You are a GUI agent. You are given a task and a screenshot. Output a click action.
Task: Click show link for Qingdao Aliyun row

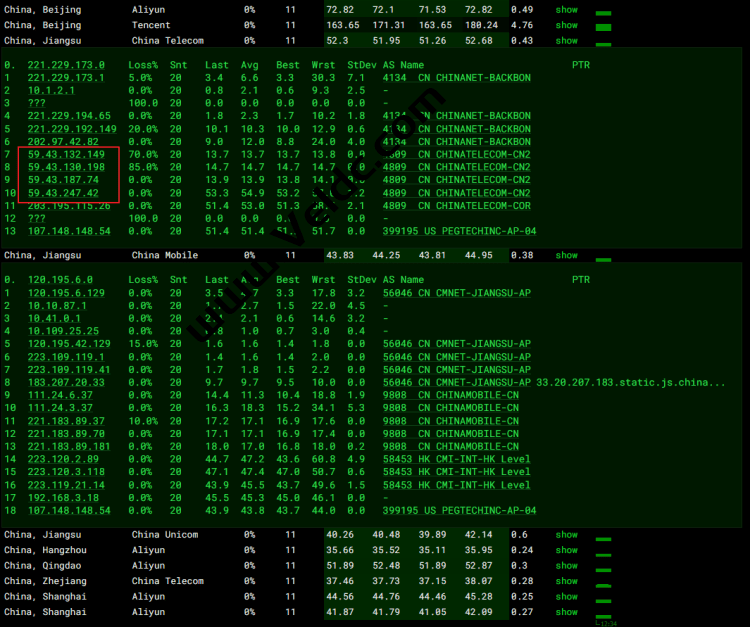click(566, 565)
